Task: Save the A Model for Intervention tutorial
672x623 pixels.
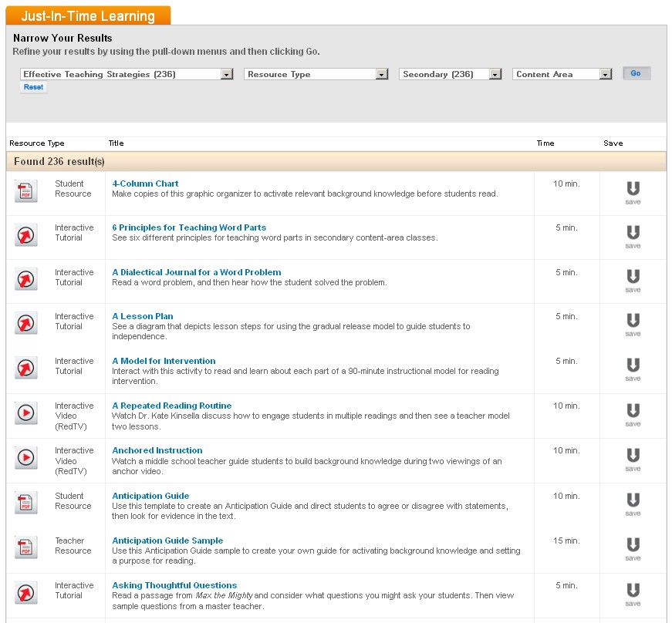Action: [x=633, y=369]
